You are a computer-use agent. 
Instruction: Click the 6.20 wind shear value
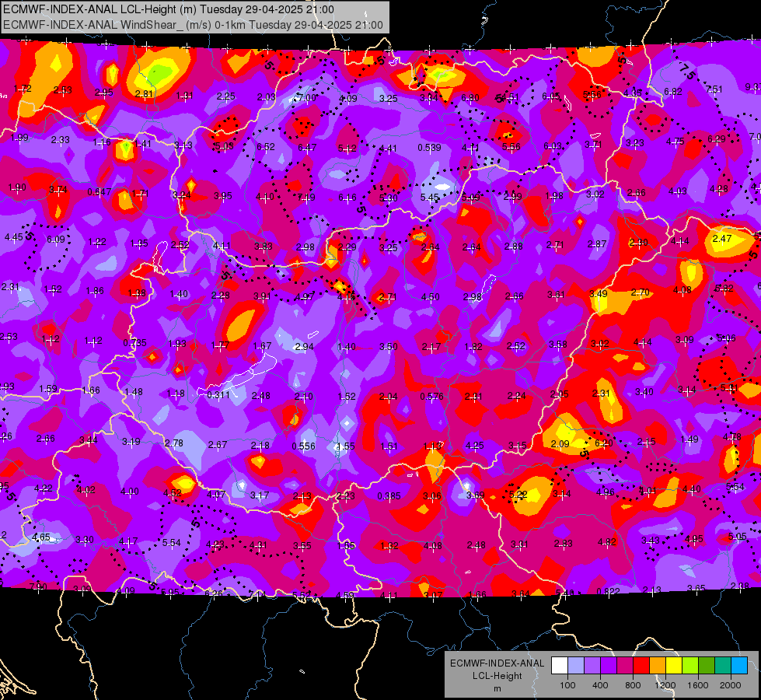603,443
